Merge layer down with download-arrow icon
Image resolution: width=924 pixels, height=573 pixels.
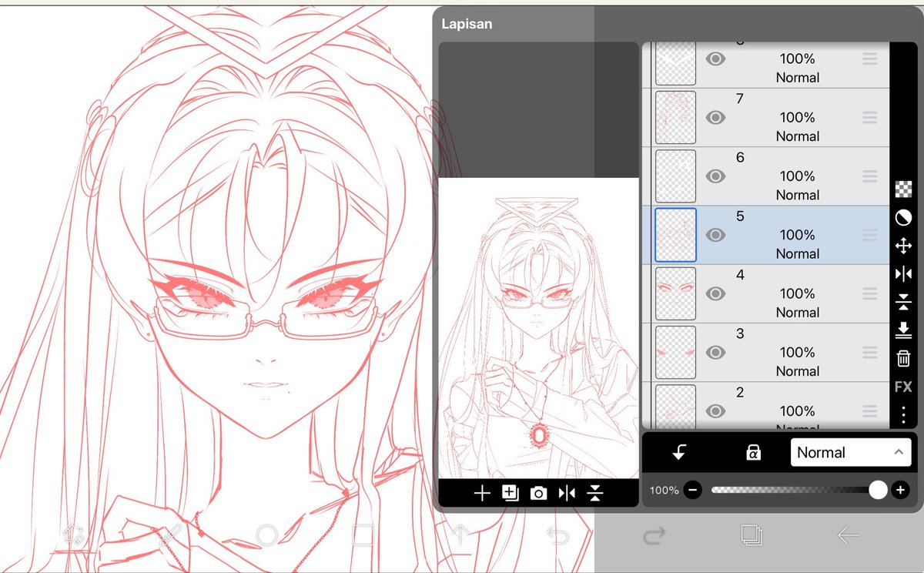coord(904,330)
